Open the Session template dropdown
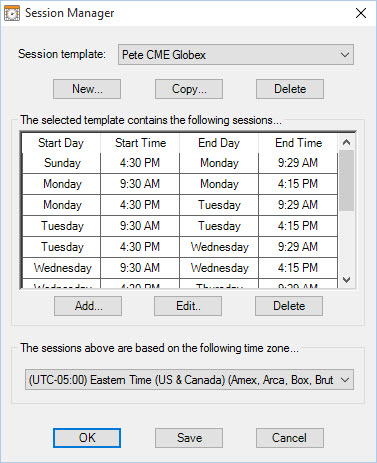 [x=236, y=54]
